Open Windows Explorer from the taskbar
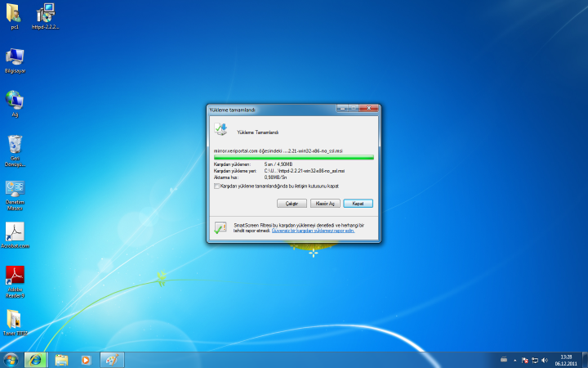Viewport: 588px width, 368px height. pyautogui.click(x=61, y=360)
